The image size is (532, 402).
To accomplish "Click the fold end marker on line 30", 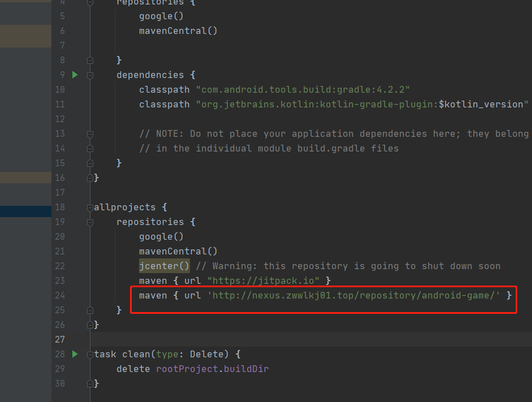I will tap(90, 384).
